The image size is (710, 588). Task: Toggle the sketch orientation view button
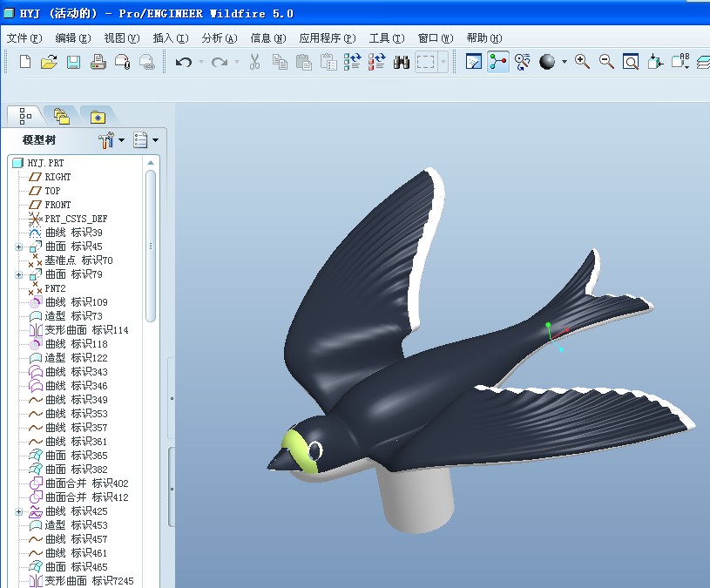pyautogui.click(x=474, y=62)
